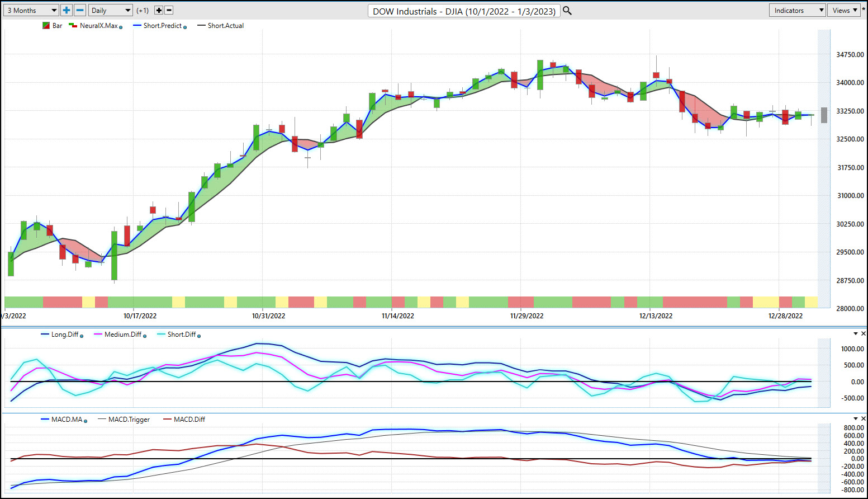Image resolution: width=868 pixels, height=499 pixels.
Task: Click the dot next to NeuralX.Max
Action: pos(121,27)
